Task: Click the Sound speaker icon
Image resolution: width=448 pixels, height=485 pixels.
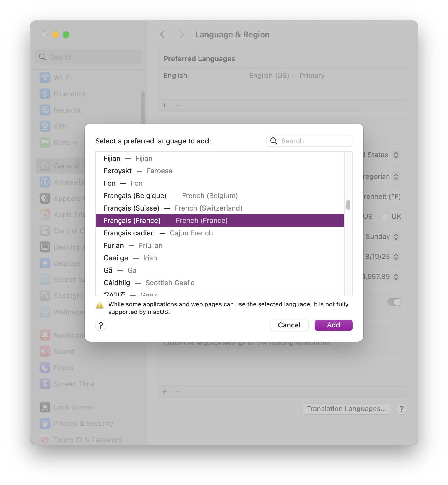Action: 45,352
